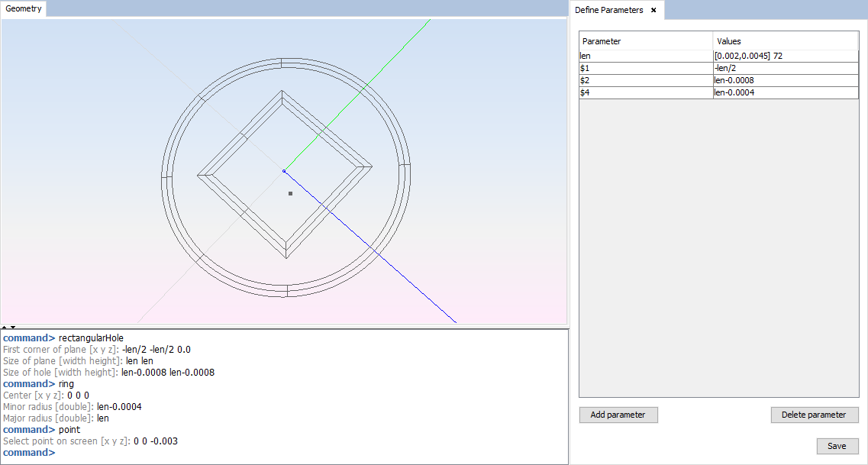Edit the len-0.0004 value cell
Screen dimensions: 868x465
pos(785,92)
